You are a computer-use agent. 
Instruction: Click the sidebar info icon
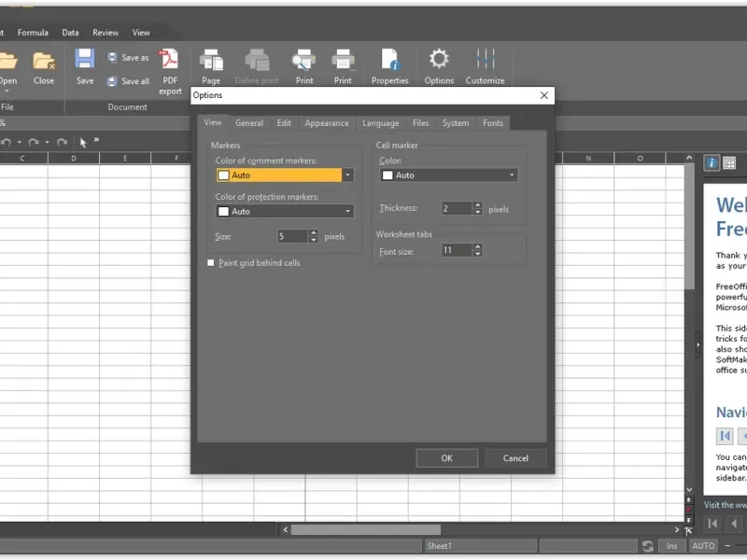point(712,163)
